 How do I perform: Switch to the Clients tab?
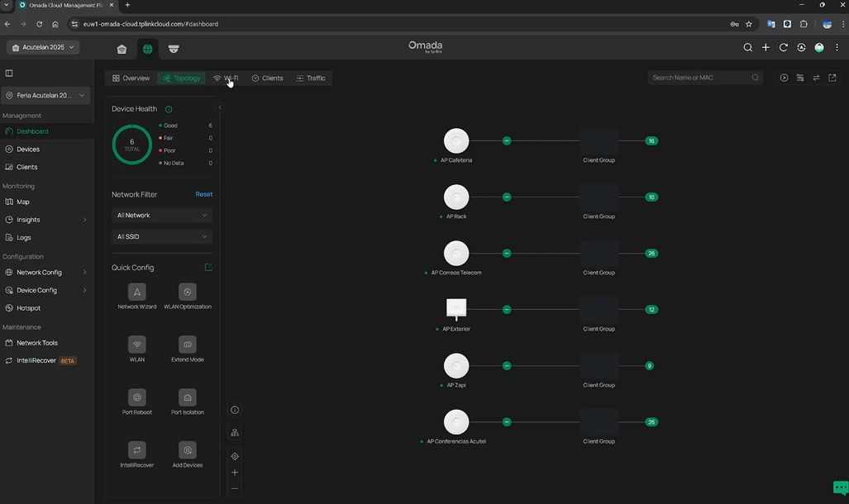(267, 78)
